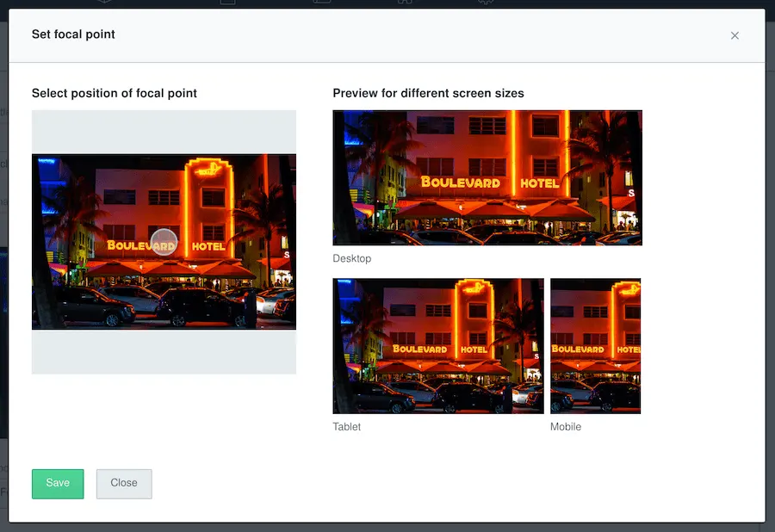This screenshot has height=532, width=775.
Task: Click the 'Set focal point' dialog title
Action: click(73, 34)
